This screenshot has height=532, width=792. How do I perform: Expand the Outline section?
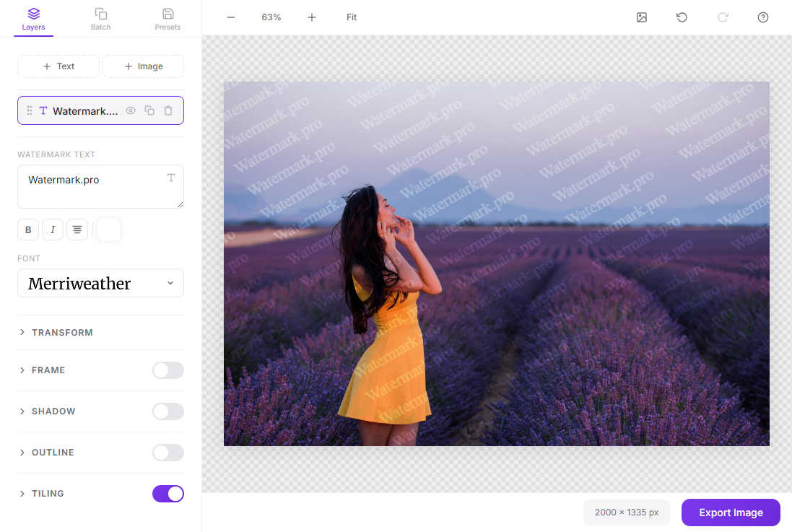pos(53,453)
